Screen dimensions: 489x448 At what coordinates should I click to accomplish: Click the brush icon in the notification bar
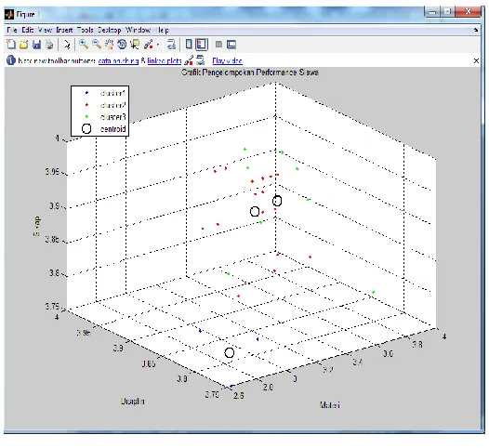189,60
